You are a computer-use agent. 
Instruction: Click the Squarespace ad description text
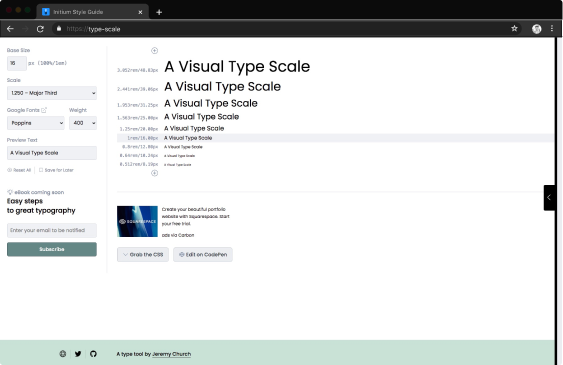tap(195, 216)
